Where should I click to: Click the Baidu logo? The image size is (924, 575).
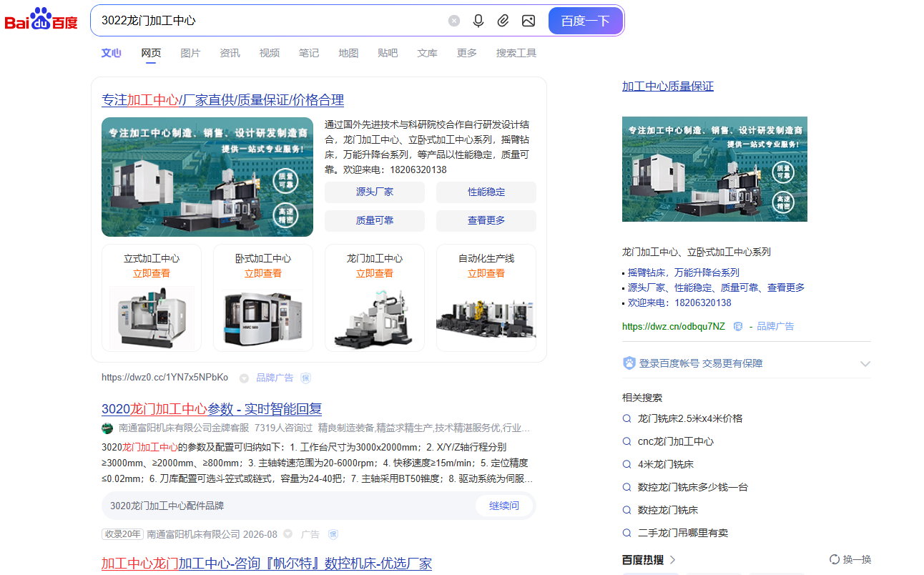41,19
